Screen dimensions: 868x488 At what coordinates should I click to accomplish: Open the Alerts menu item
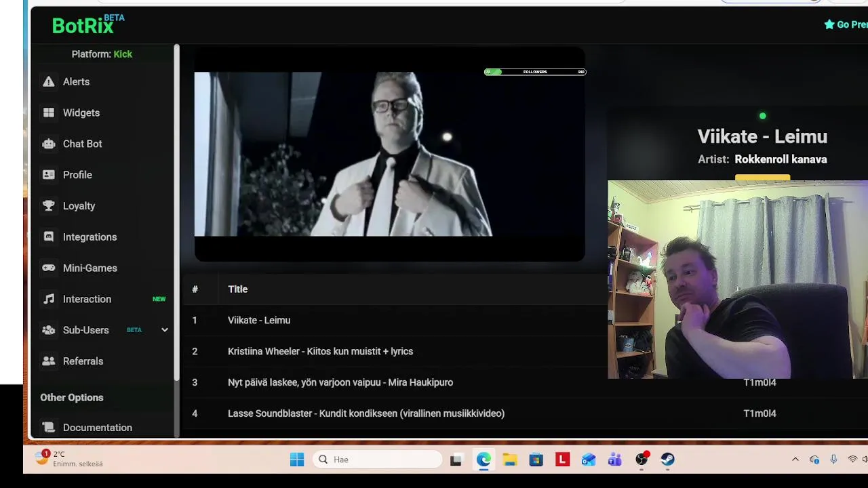(76, 81)
